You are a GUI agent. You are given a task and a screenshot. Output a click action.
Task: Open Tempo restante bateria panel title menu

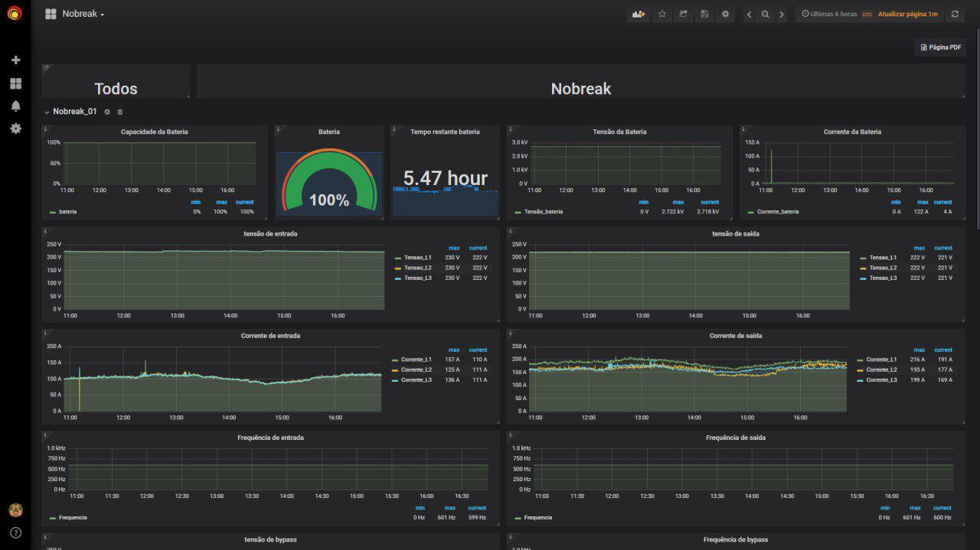tap(445, 132)
